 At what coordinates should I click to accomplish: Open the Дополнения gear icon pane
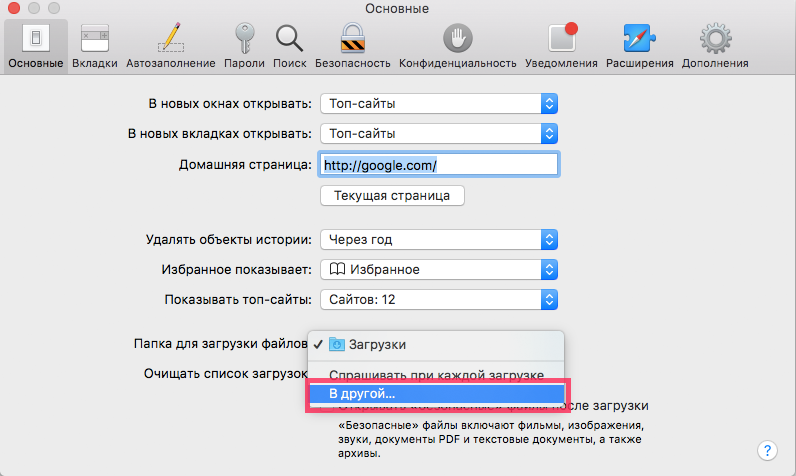tap(714, 45)
